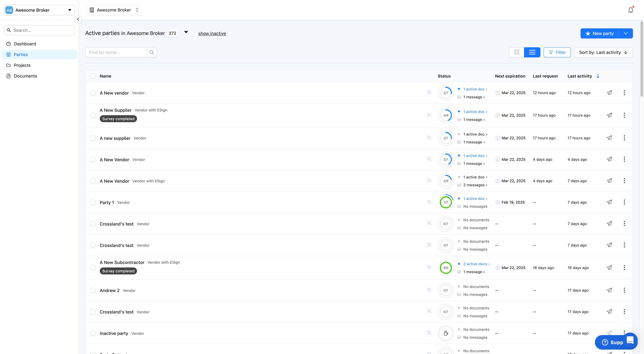Tick the Inactive party checkbox
Image resolution: width=644 pixels, height=354 pixels.
93,333
